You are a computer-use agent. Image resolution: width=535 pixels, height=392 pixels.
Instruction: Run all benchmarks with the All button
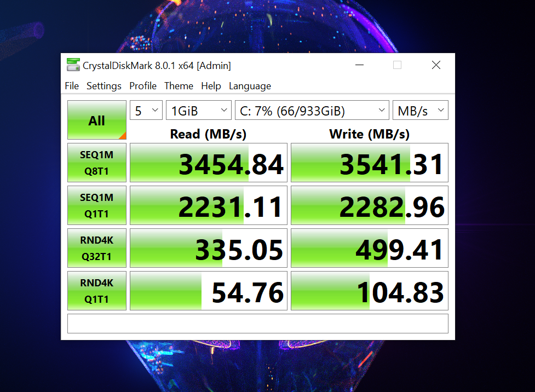[97, 120]
